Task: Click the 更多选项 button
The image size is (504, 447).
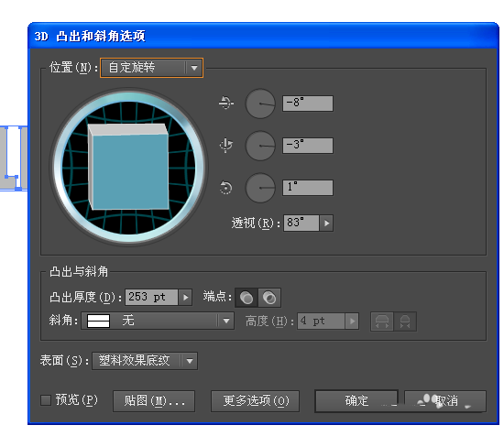Action: pos(256,401)
